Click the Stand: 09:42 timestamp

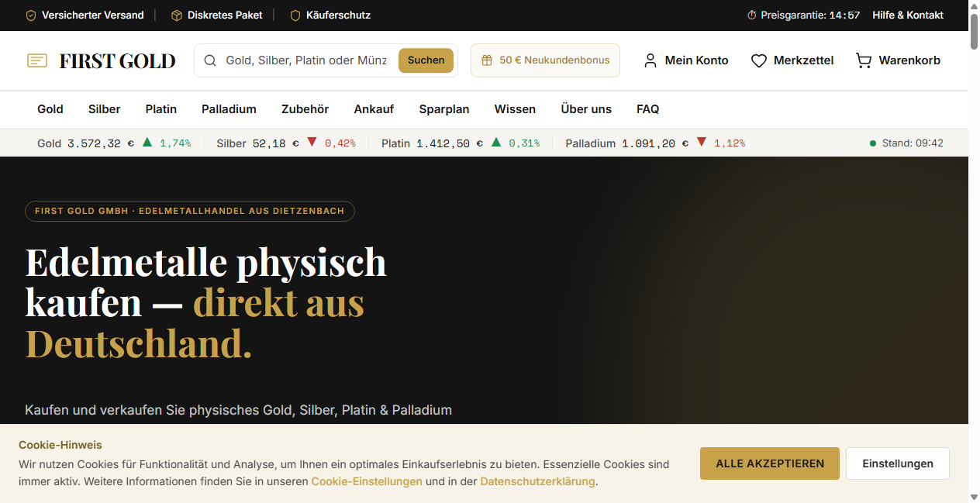pos(913,143)
